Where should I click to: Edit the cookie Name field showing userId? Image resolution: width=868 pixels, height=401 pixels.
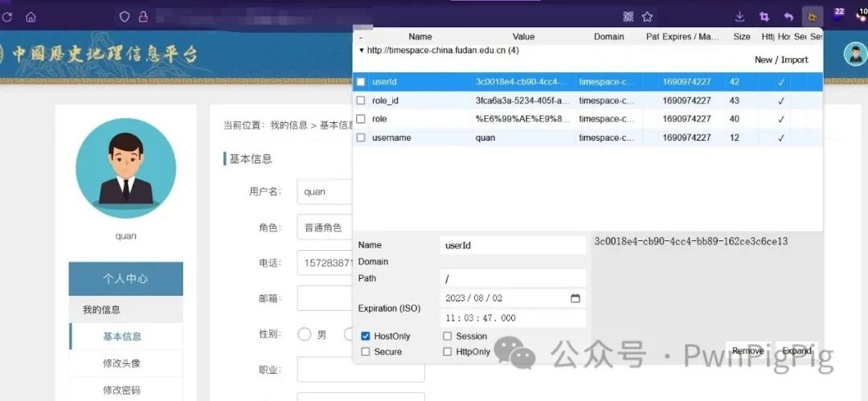pyautogui.click(x=513, y=245)
